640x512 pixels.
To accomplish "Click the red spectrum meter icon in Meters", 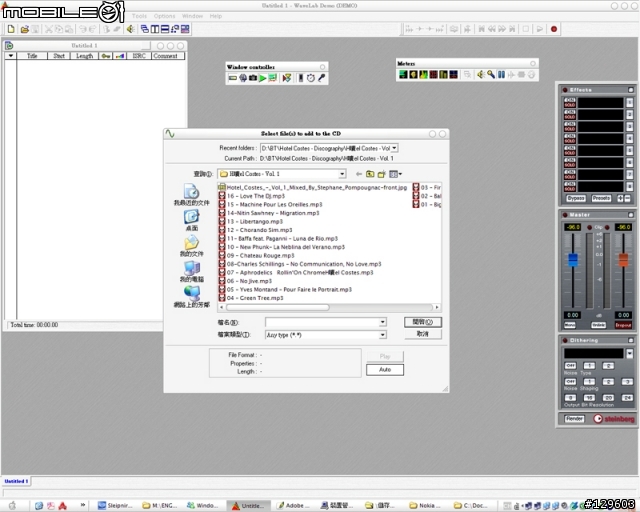I will (433, 74).
